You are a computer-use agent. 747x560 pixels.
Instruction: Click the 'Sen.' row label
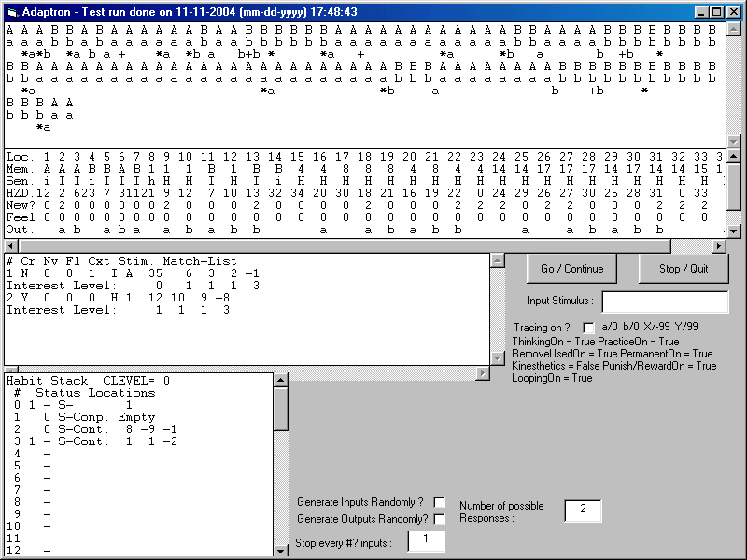pyautogui.click(x=20, y=181)
